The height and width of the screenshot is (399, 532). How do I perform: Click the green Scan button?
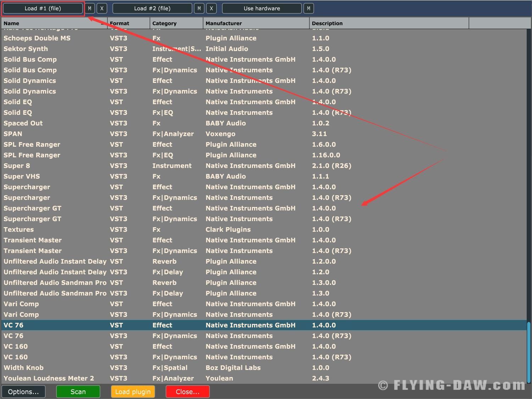[x=78, y=392]
